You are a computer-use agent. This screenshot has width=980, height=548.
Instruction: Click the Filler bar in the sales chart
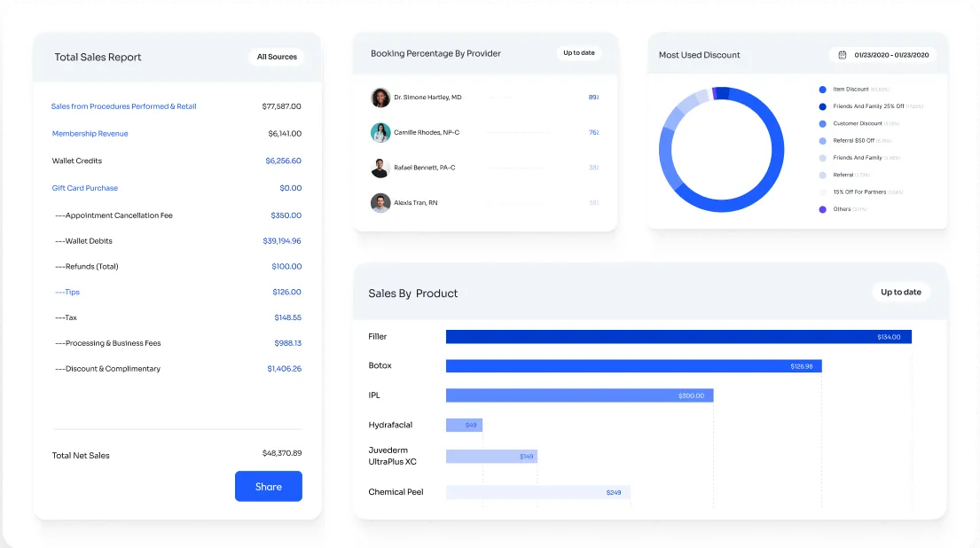coord(678,337)
